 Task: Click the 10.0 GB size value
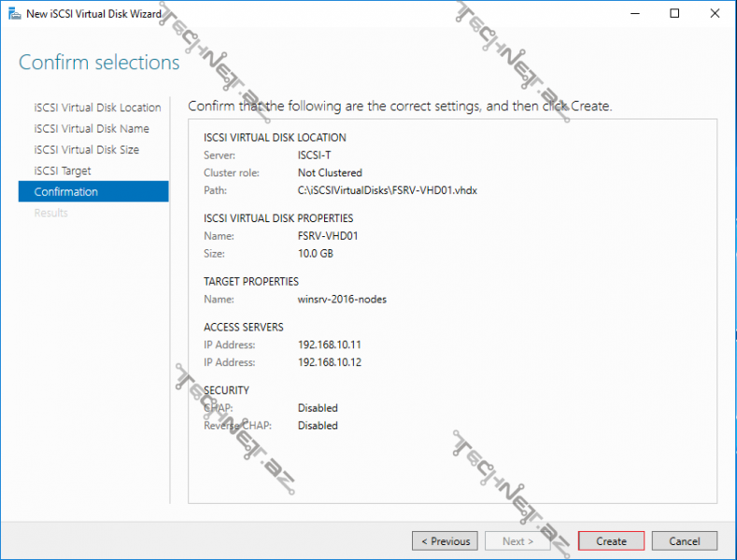(x=315, y=253)
